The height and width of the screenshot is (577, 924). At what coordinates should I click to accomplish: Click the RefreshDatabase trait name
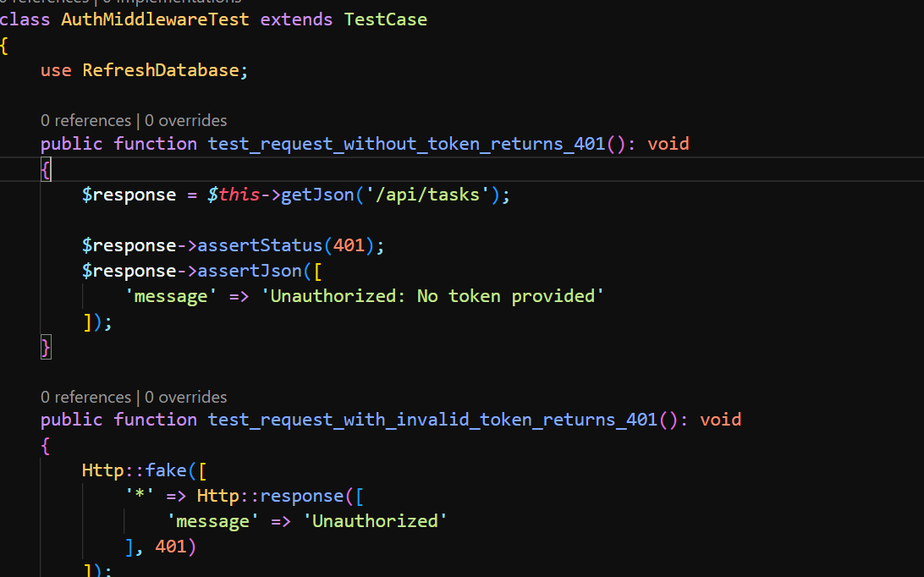click(160, 70)
